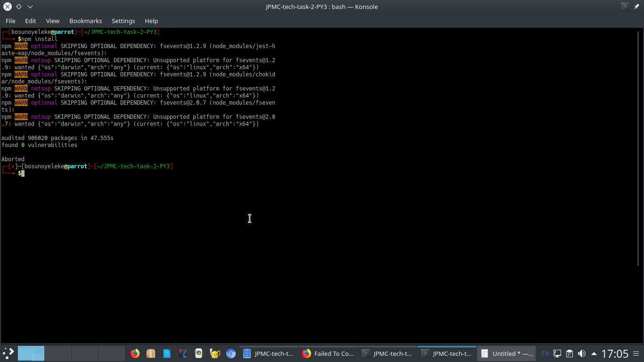Open the webcam application launcher

tap(198, 354)
